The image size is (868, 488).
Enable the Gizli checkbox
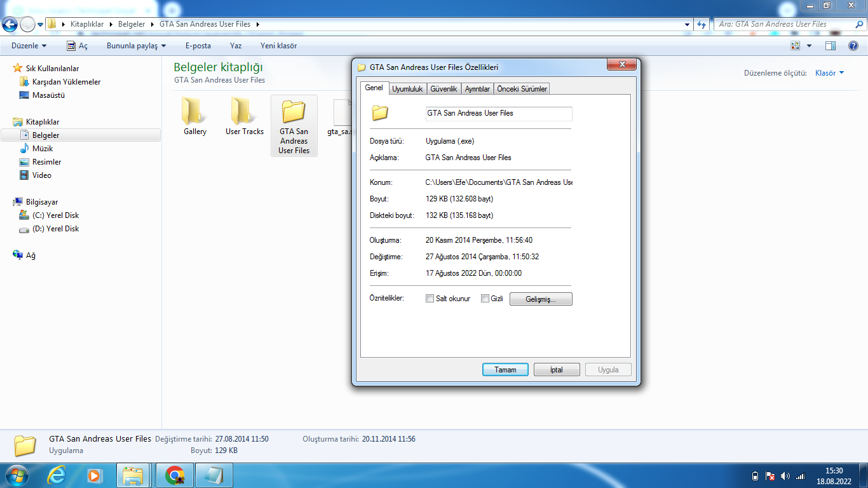[x=485, y=299]
